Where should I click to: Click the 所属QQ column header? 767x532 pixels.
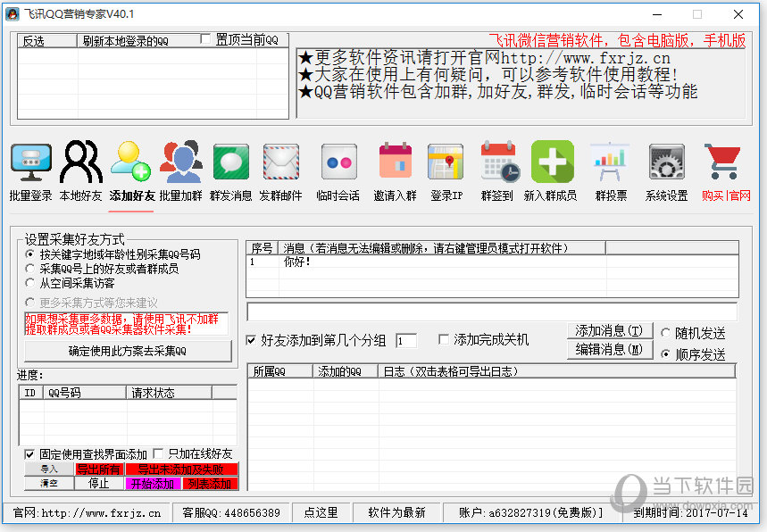280,371
